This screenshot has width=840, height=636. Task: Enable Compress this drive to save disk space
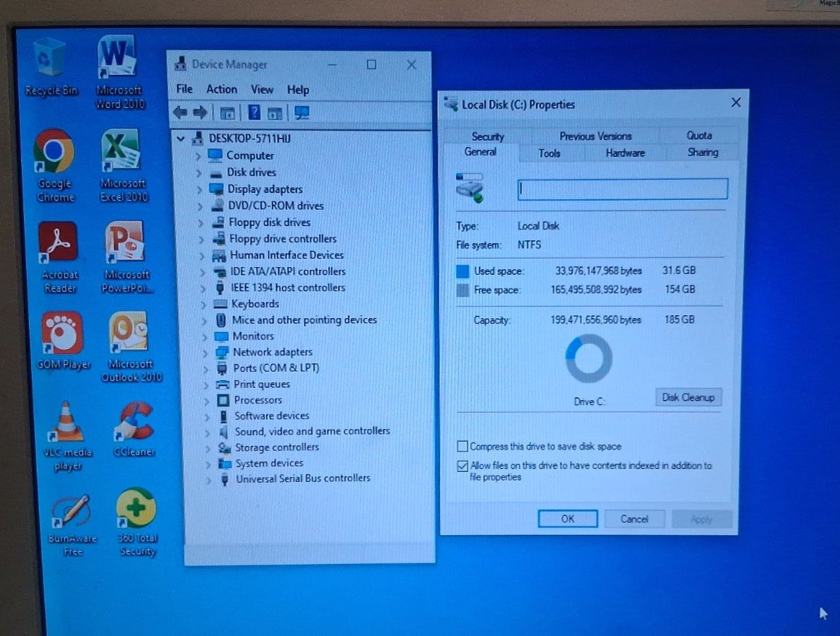[462, 447]
